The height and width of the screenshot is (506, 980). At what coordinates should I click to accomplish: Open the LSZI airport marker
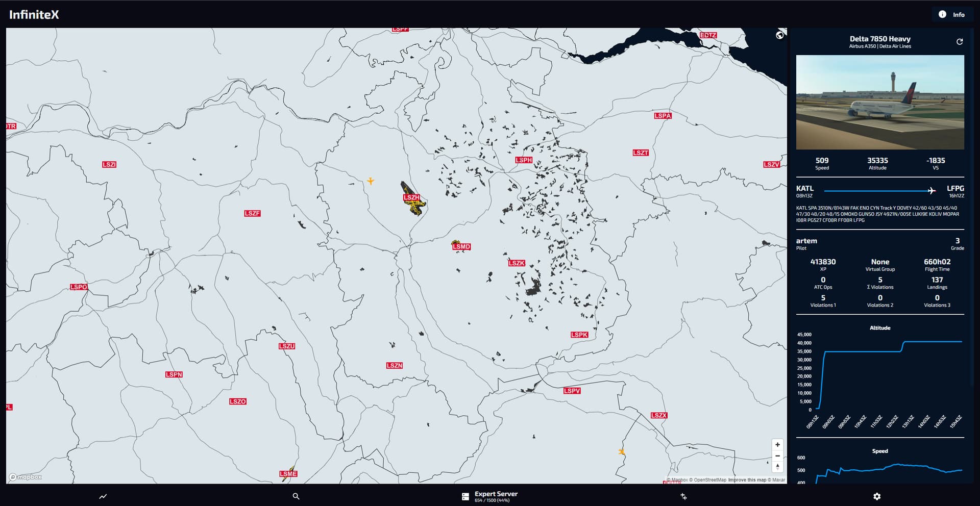[x=109, y=164]
